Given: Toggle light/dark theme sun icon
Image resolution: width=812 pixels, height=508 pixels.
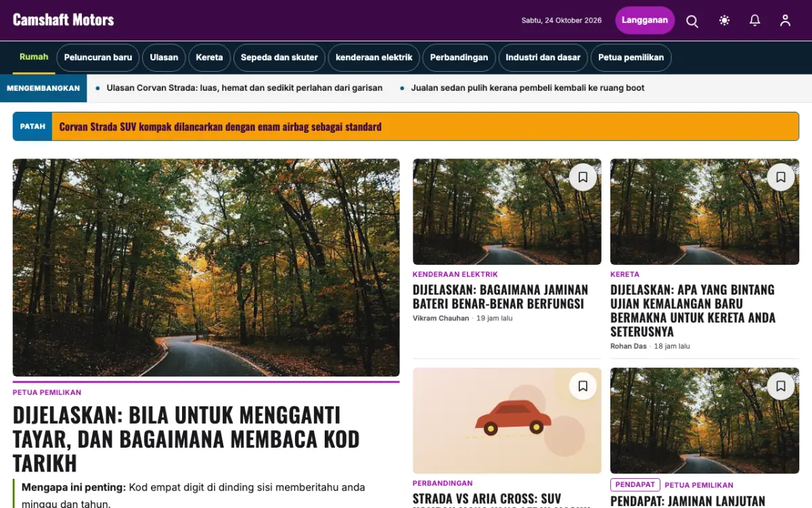Looking at the screenshot, I should click(x=724, y=20).
